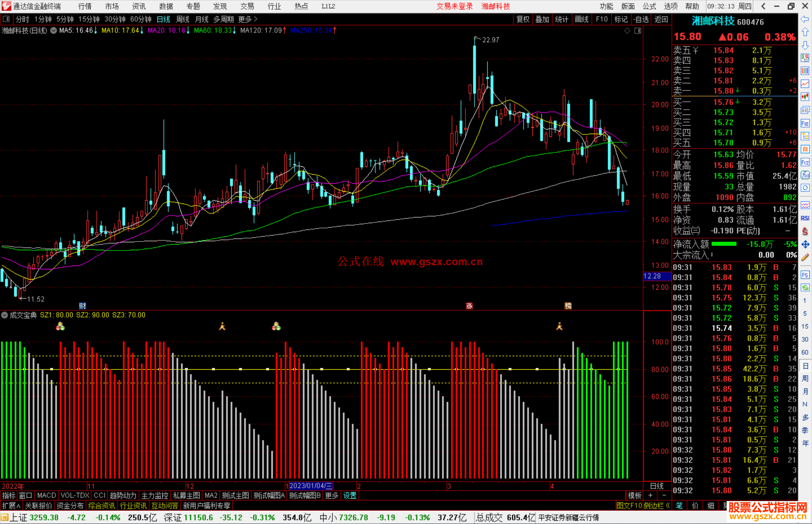Image resolution: width=812 pixels, height=524 pixels.
Task: Toggle the circle beside 湘邮科技(日线) label
Action: pyautogui.click(x=53, y=30)
